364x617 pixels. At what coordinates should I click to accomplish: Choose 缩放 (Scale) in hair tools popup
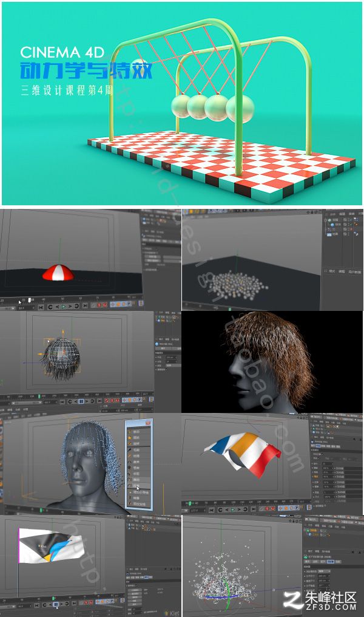tap(139, 438)
